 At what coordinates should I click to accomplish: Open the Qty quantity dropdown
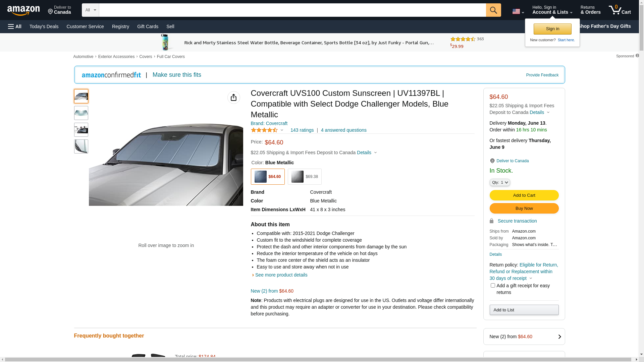(499, 182)
